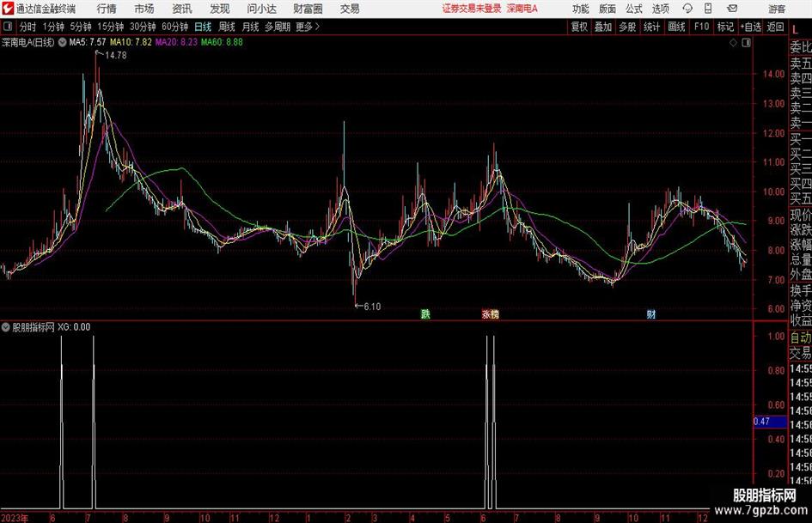Click the 标记 mark toolbar button
Viewport: 812px width, 523px height.
[725, 27]
